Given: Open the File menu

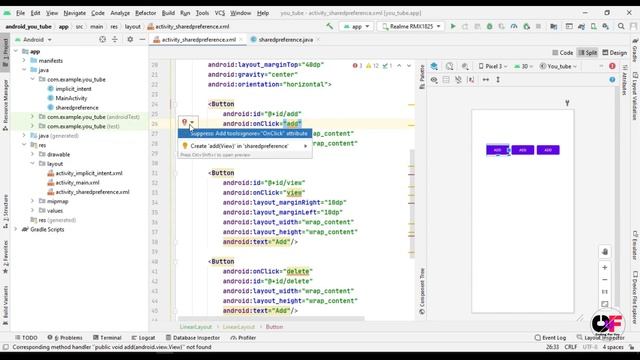Looking at the screenshot, I should pos(20,13).
